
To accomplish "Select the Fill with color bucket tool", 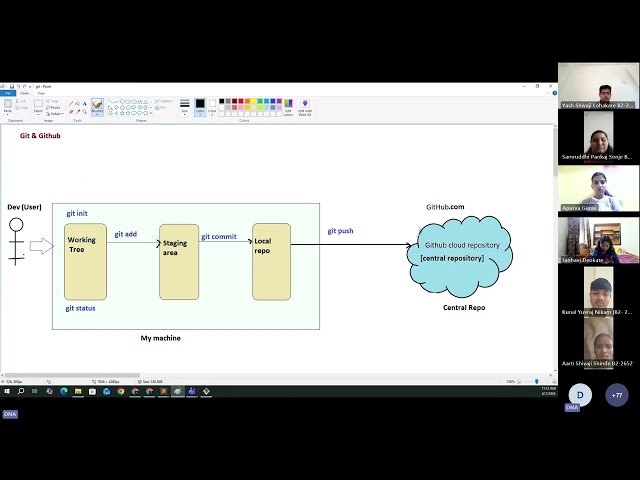I will click(78, 104).
